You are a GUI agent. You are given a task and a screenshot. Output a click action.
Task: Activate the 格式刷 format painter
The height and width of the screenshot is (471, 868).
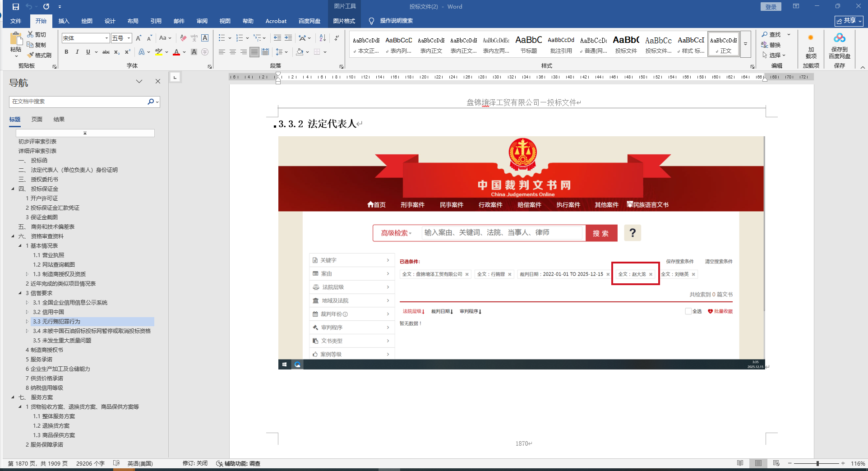click(x=39, y=55)
